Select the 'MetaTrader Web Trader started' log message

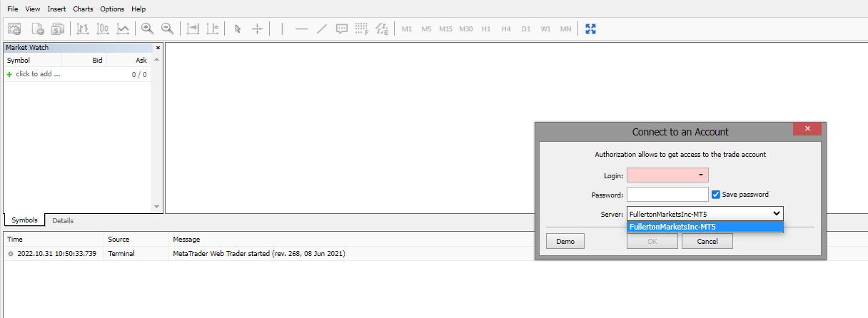click(x=259, y=253)
